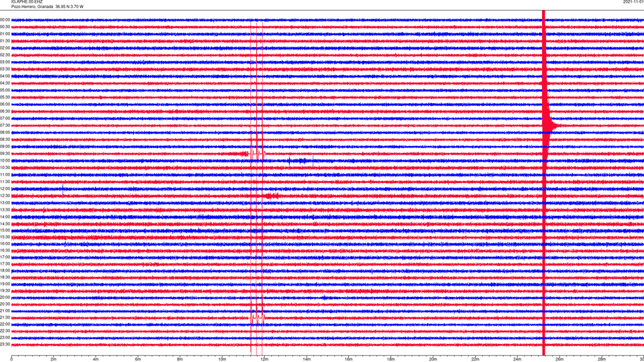
Task: Select the 07:00 trace time label
Action: [x=5, y=118]
